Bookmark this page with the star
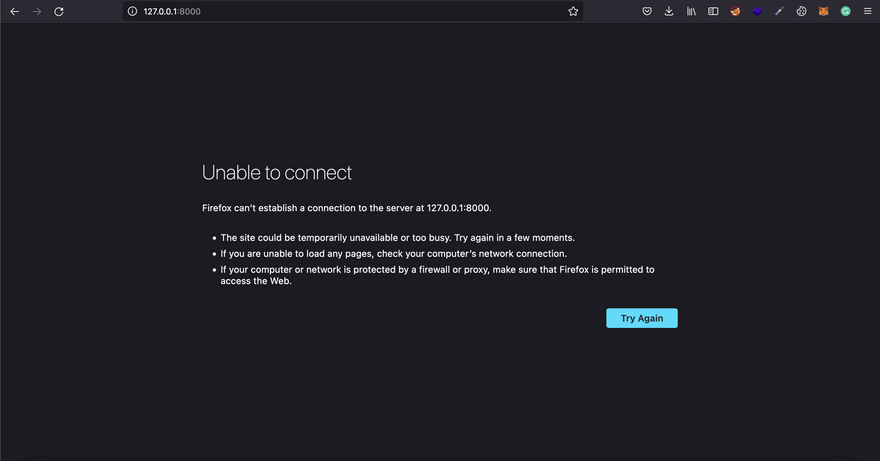This screenshot has width=880, height=461. pyautogui.click(x=573, y=11)
